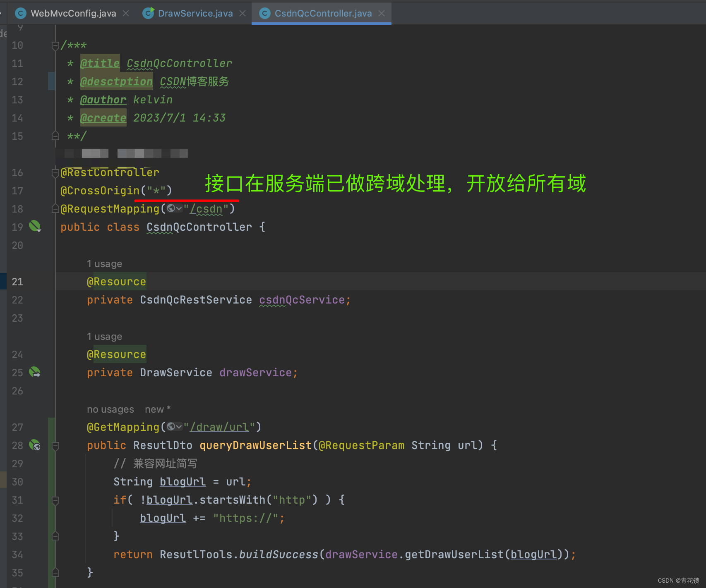Click line number 30 in the gutter
Image resolution: width=706 pixels, height=588 pixels.
[x=17, y=482]
